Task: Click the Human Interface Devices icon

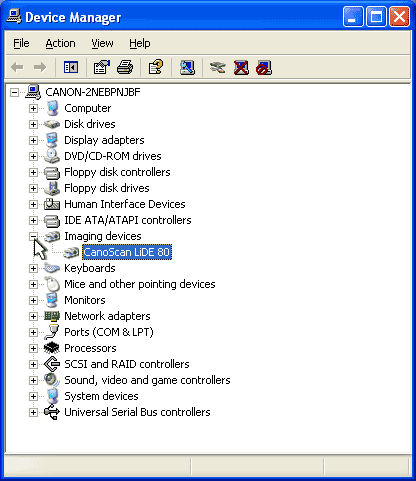Action: (52, 204)
